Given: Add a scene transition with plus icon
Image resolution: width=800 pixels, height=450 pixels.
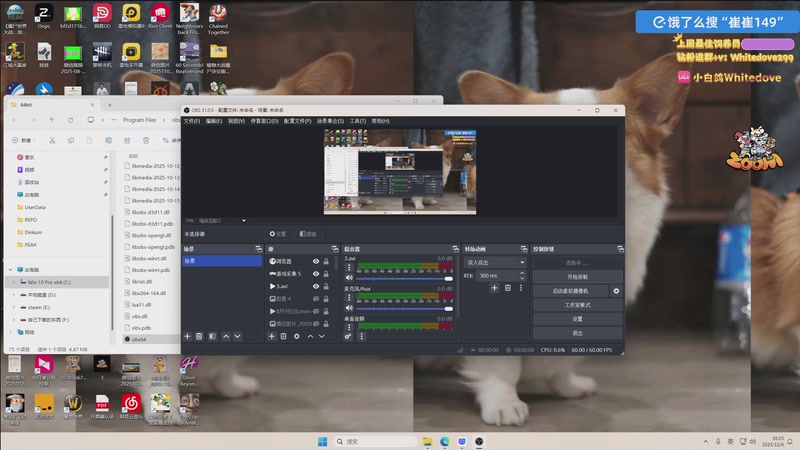Looking at the screenshot, I should 494,288.
